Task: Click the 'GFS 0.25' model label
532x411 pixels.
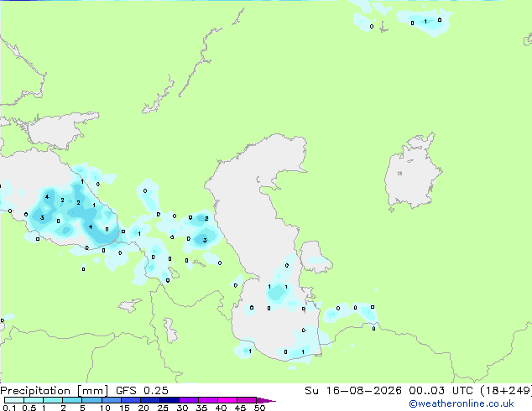Action: pyautogui.click(x=142, y=391)
